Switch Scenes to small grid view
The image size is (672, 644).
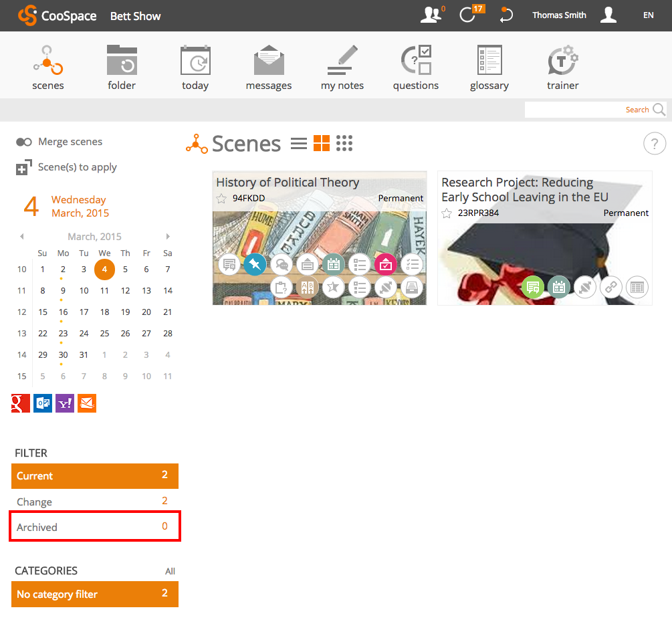(x=344, y=143)
